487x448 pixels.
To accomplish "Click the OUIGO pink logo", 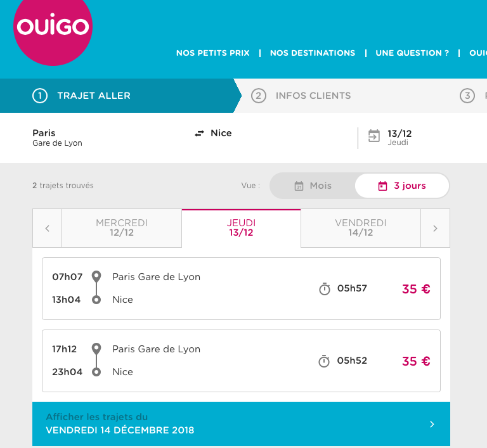I will [x=53, y=27].
